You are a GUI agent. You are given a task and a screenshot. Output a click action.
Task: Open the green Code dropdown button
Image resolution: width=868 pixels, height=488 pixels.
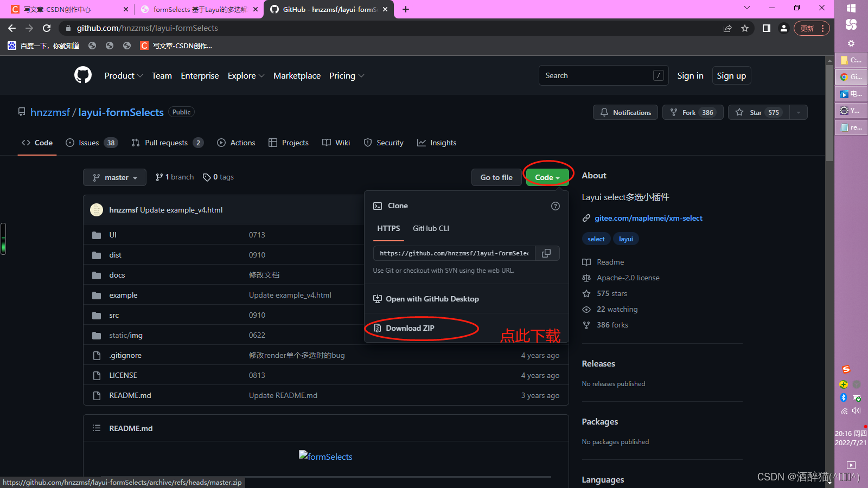(547, 177)
